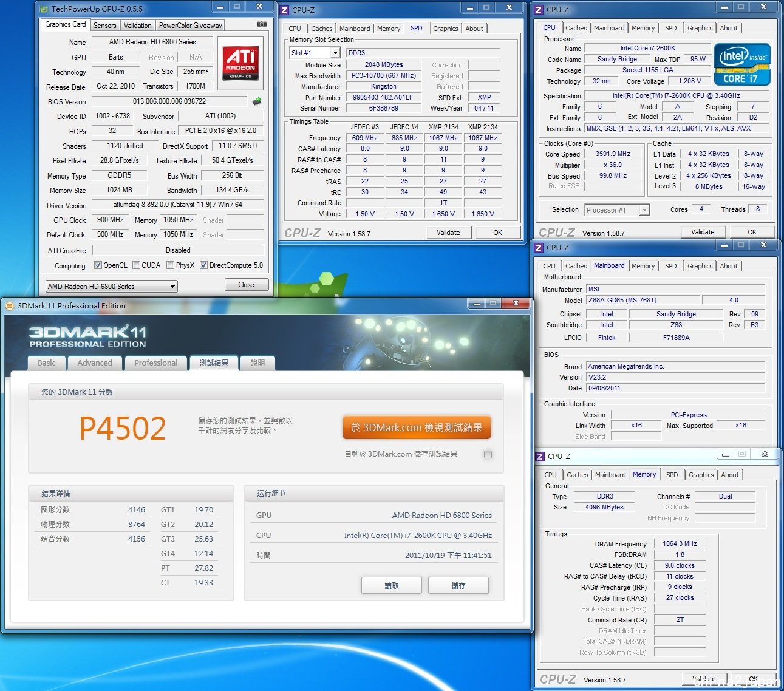Click the Close button in GPU-Z
Viewport: 784px width, 691px height.
246,285
